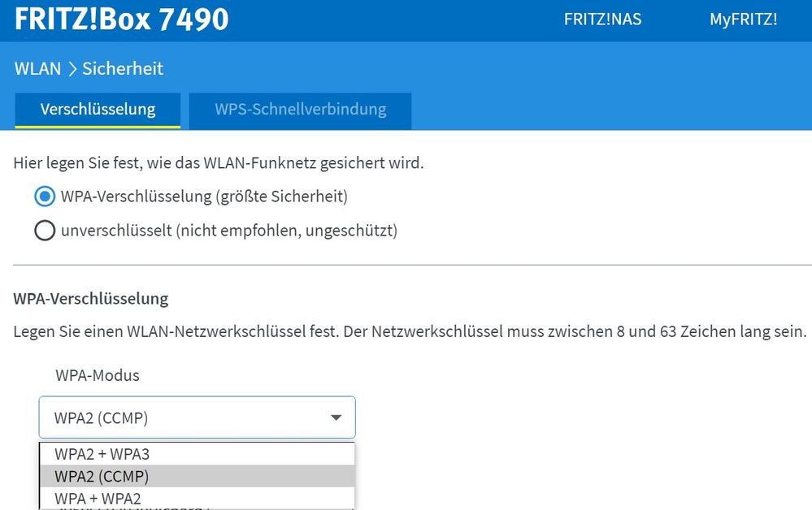Click Sicherheit in the breadcrumb
This screenshot has height=510, width=812.
123,68
